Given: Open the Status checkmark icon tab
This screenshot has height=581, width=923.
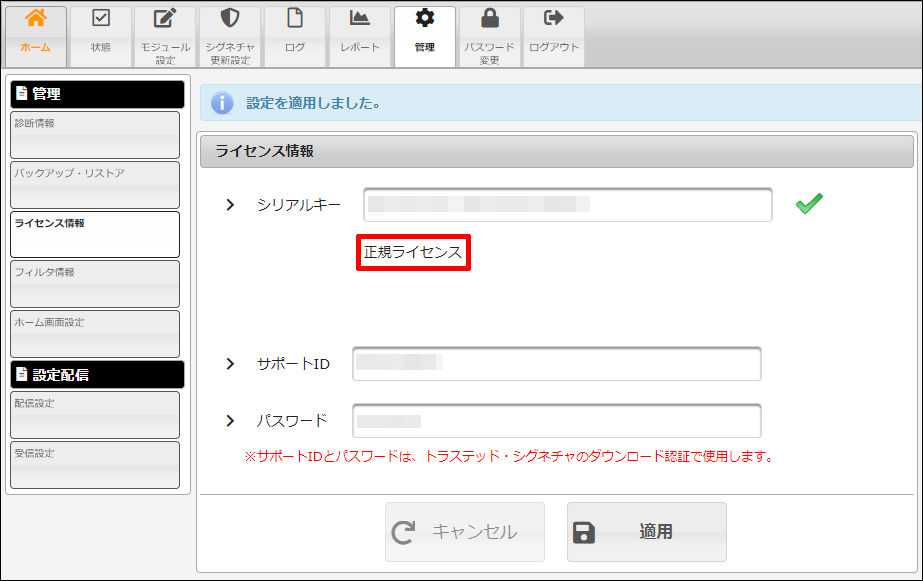Looking at the screenshot, I should point(101,18).
